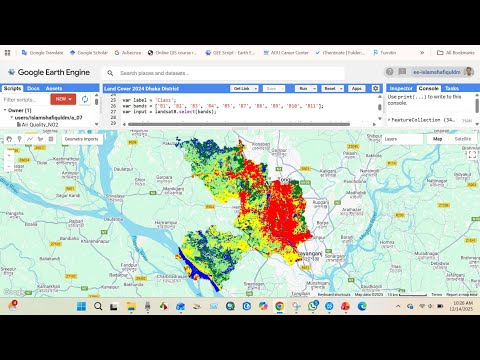Switch to the Tasks tab
This screenshot has width=480, height=360.
click(x=452, y=88)
